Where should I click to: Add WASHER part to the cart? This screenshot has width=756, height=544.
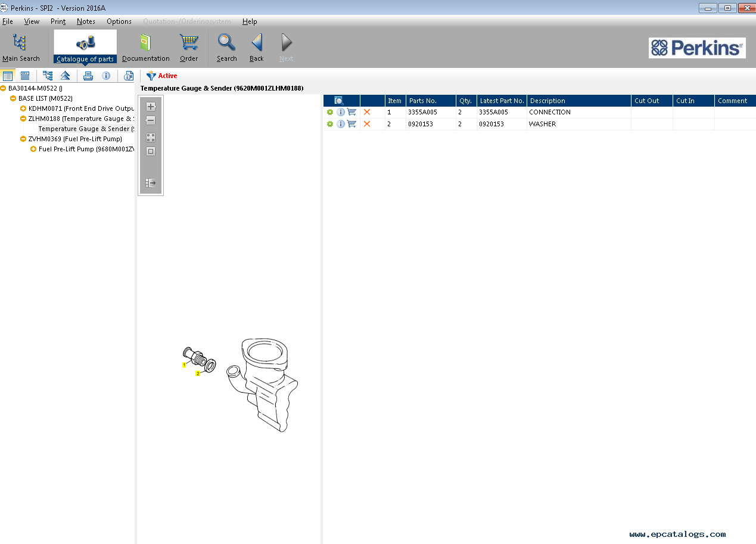point(351,124)
